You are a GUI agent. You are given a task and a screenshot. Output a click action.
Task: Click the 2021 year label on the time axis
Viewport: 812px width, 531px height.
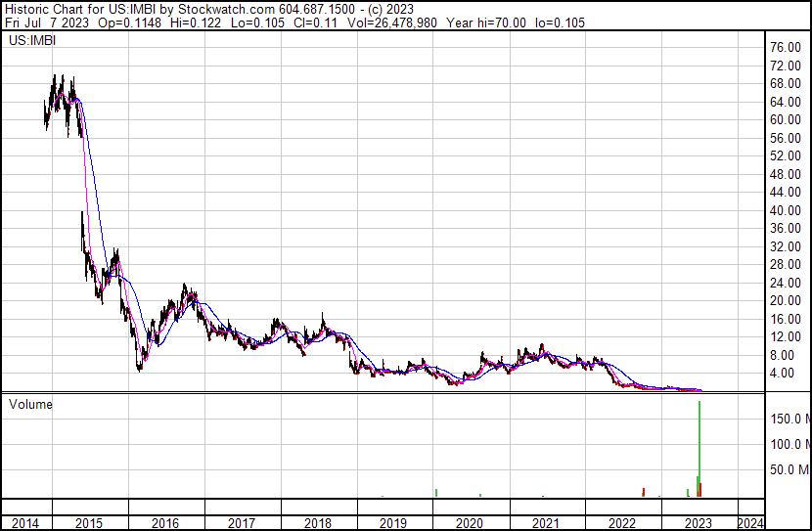(545, 523)
